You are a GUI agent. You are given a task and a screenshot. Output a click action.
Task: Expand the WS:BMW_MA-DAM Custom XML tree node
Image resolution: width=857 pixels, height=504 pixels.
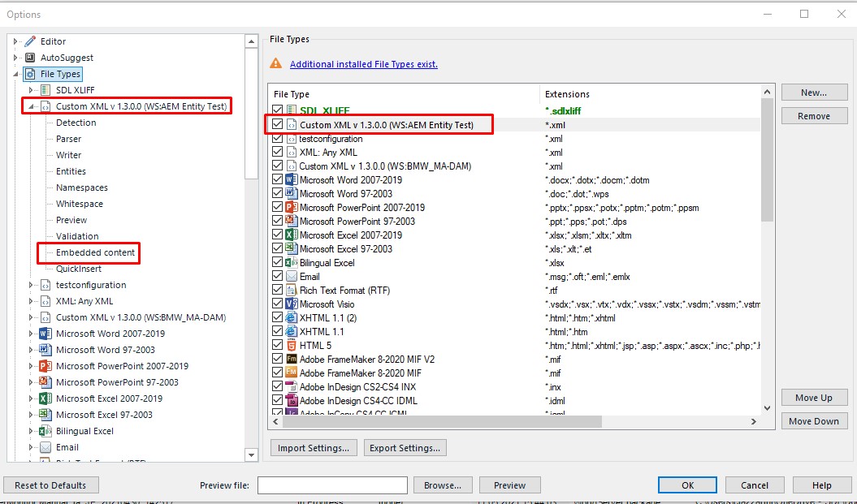[x=31, y=317]
